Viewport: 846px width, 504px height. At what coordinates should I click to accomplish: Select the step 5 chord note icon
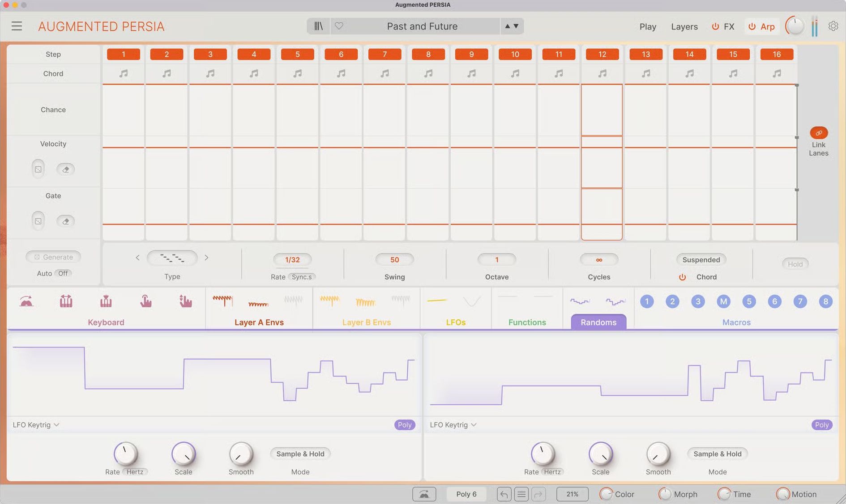[x=297, y=73]
